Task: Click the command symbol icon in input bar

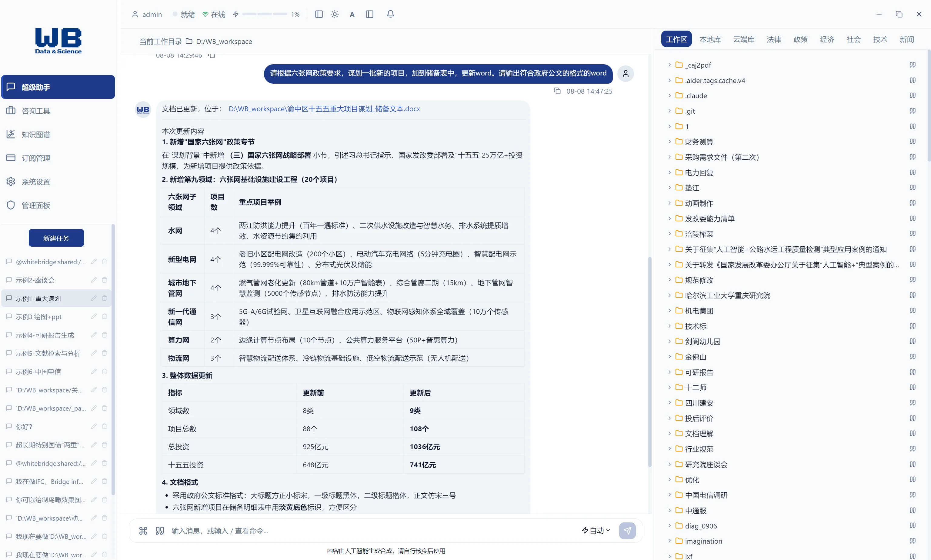Action: [143, 531]
